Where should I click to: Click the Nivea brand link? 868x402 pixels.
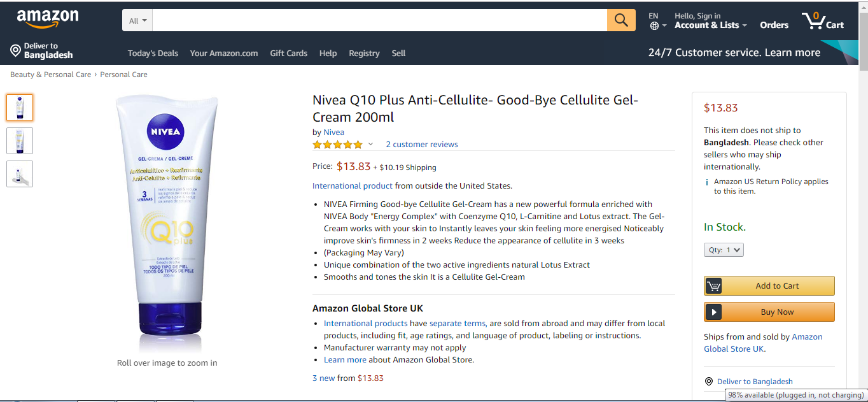(334, 133)
